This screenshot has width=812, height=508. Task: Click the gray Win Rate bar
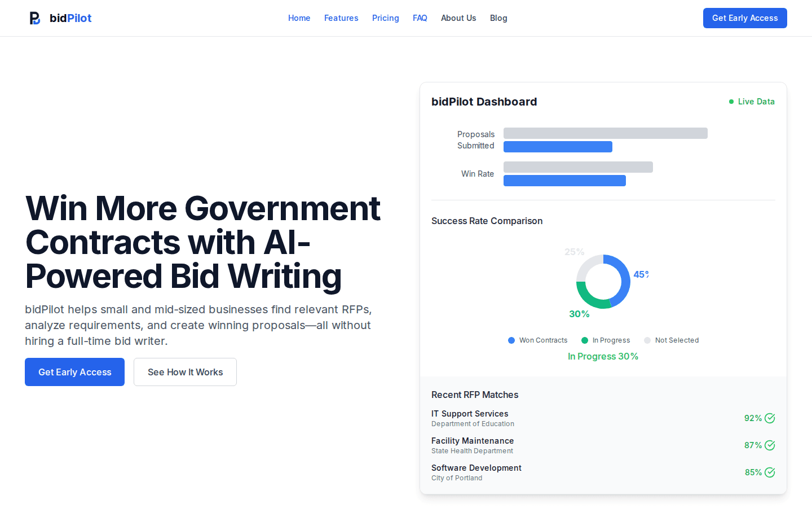coord(578,167)
